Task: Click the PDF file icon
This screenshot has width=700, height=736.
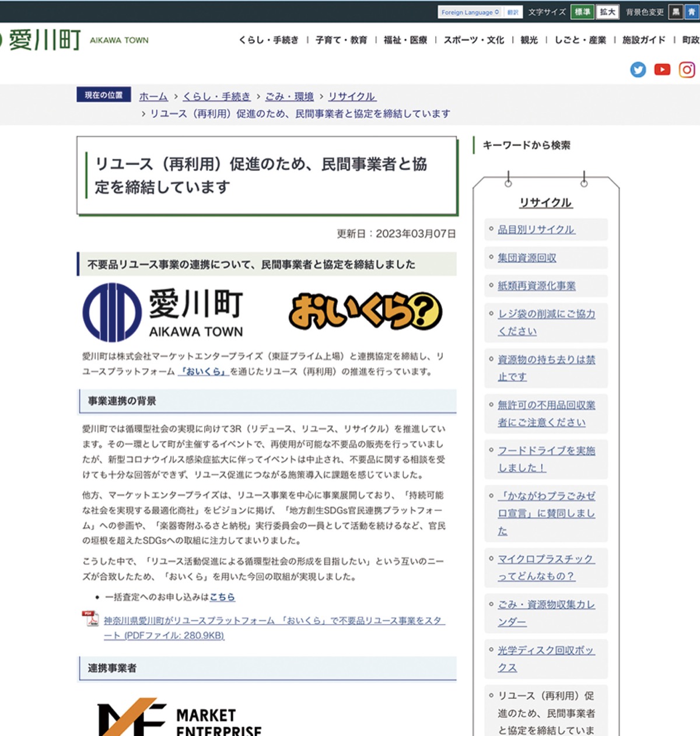Action: [90, 618]
